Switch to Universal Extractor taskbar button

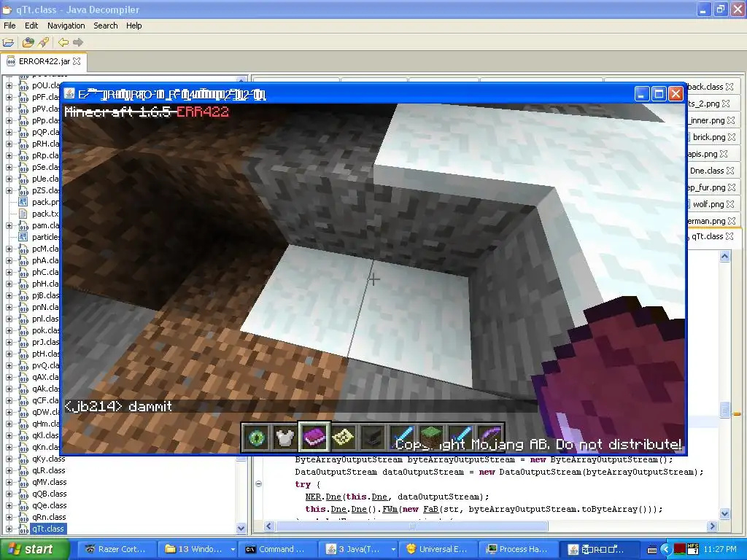tap(438, 549)
